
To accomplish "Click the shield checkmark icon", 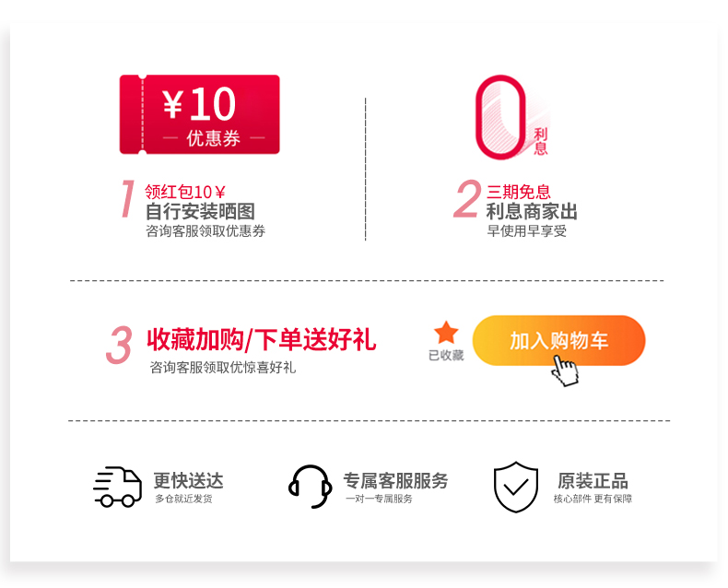I will click(516, 487).
